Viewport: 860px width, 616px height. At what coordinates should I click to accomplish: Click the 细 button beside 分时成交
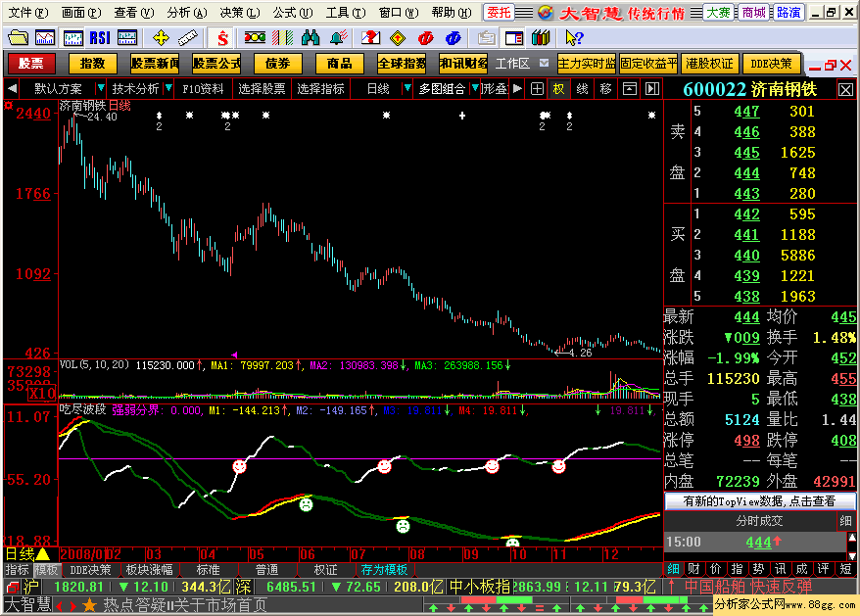pos(845,521)
